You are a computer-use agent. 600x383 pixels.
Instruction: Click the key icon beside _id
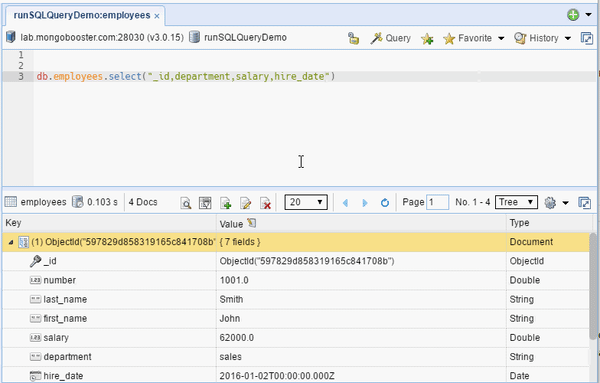pos(36,261)
